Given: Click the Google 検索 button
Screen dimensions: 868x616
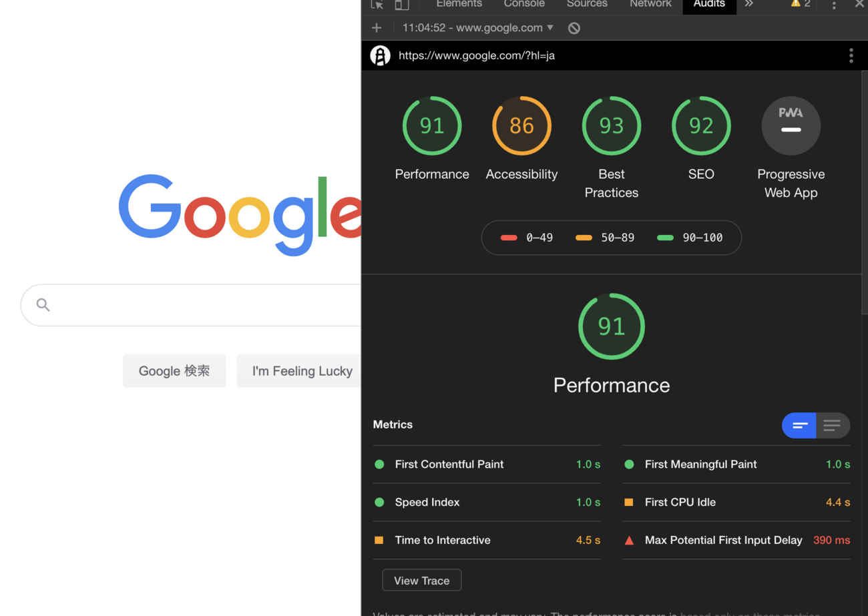Looking at the screenshot, I should (174, 371).
